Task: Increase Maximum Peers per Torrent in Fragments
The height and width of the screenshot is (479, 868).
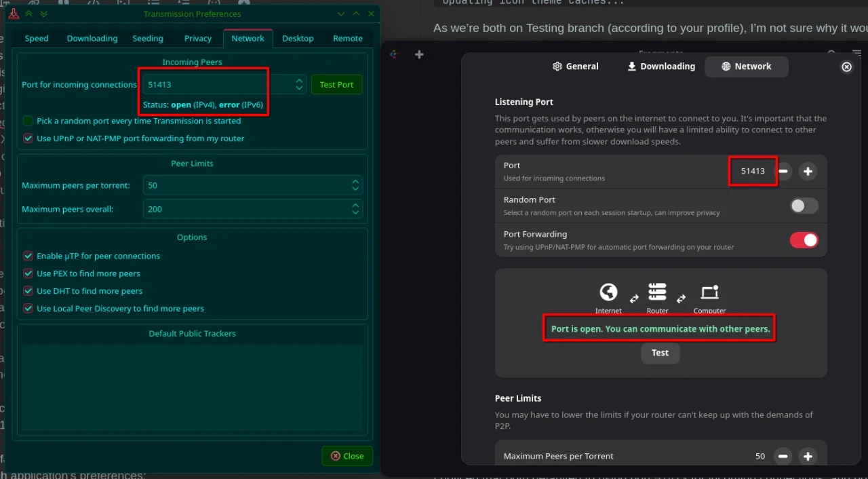Action: (808, 456)
